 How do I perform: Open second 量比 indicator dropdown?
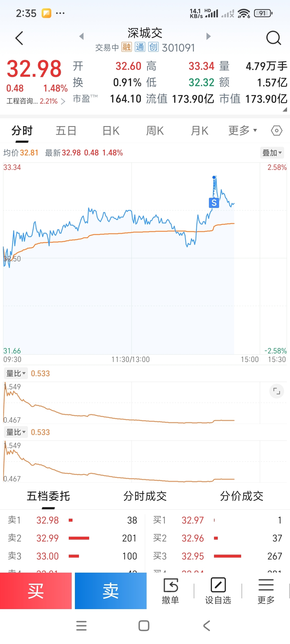(x=16, y=432)
